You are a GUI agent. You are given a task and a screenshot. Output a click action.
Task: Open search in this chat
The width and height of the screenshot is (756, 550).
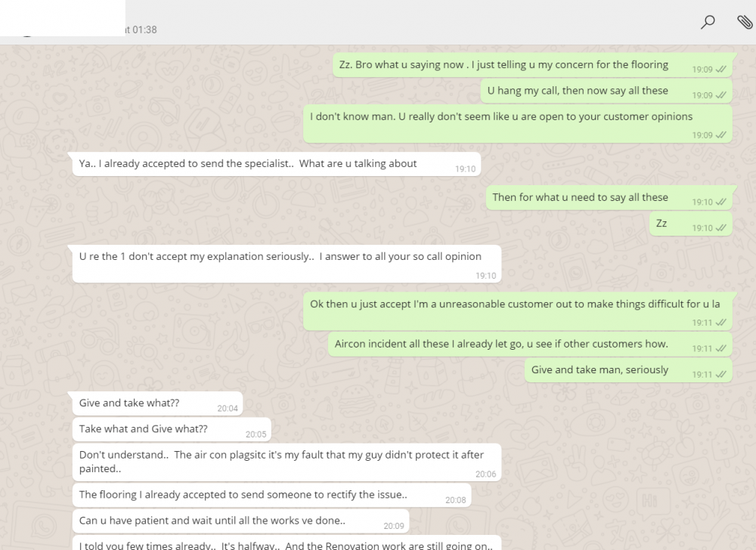point(708,22)
